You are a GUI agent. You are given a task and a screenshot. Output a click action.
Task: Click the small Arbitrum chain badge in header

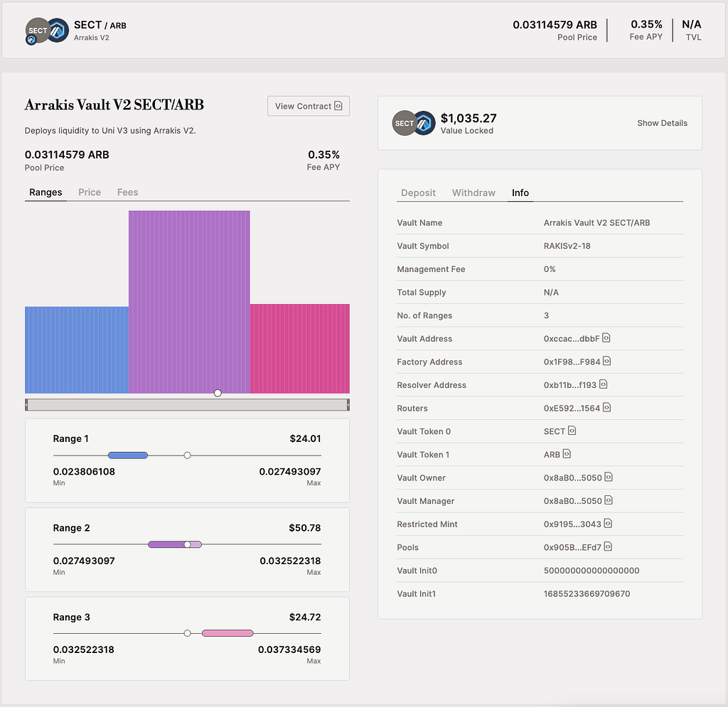(31, 40)
